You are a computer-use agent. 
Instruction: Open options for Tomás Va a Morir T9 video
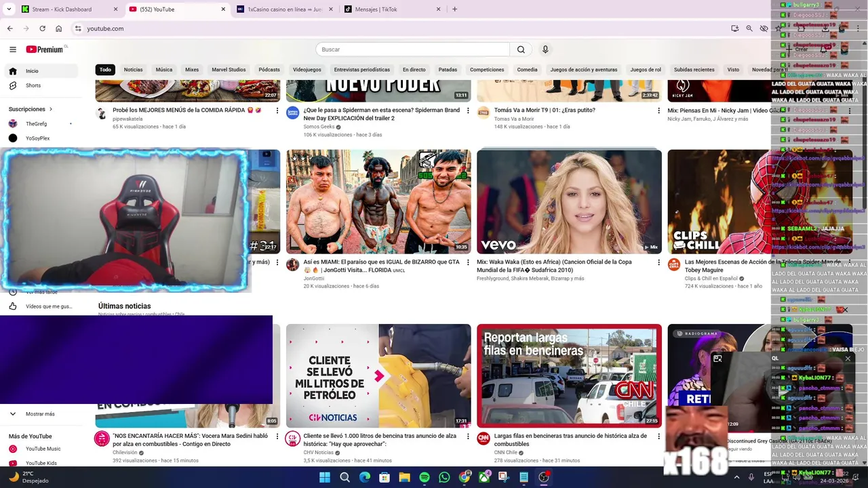(658, 110)
